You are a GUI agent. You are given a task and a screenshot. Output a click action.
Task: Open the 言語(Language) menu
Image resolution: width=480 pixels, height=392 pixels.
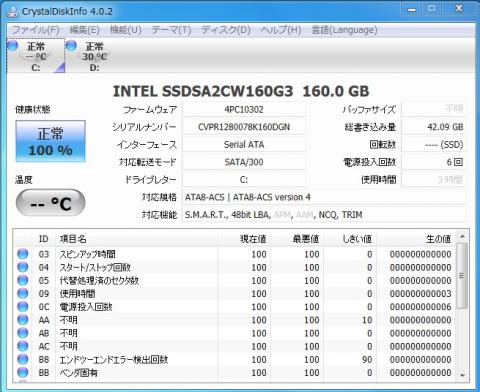[x=344, y=30]
